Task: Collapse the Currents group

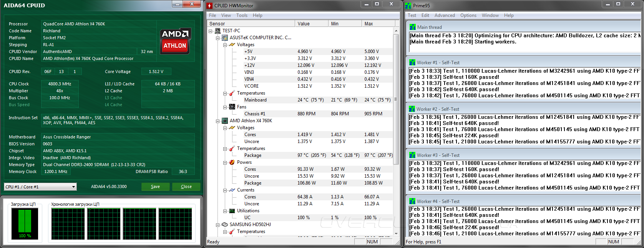Action: point(225,190)
